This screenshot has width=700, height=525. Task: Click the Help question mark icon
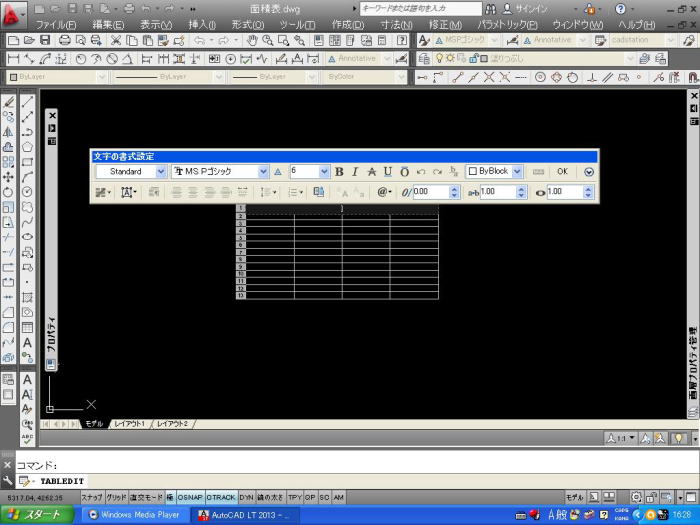(402, 41)
